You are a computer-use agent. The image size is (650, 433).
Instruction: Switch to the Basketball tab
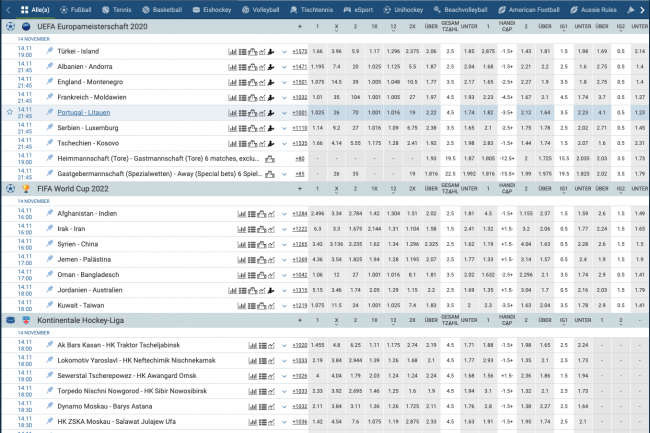pyautogui.click(x=168, y=7)
